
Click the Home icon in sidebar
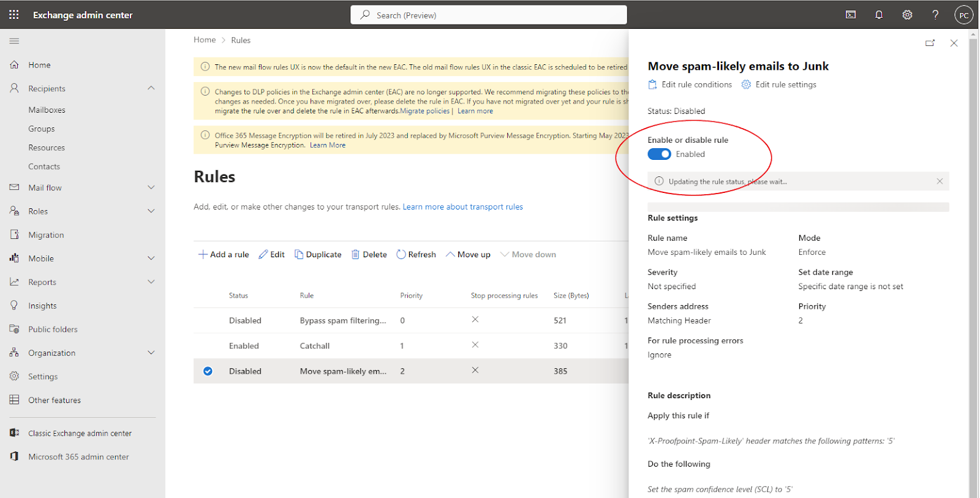tap(14, 65)
